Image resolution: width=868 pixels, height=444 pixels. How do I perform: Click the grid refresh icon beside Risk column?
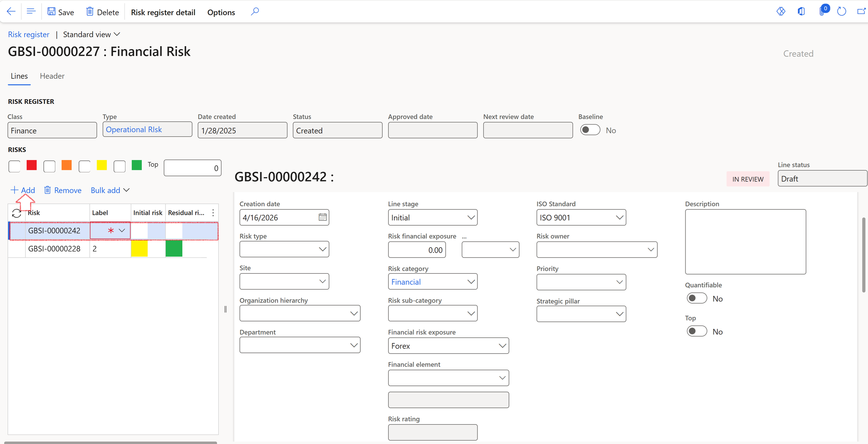click(x=16, y=213)
